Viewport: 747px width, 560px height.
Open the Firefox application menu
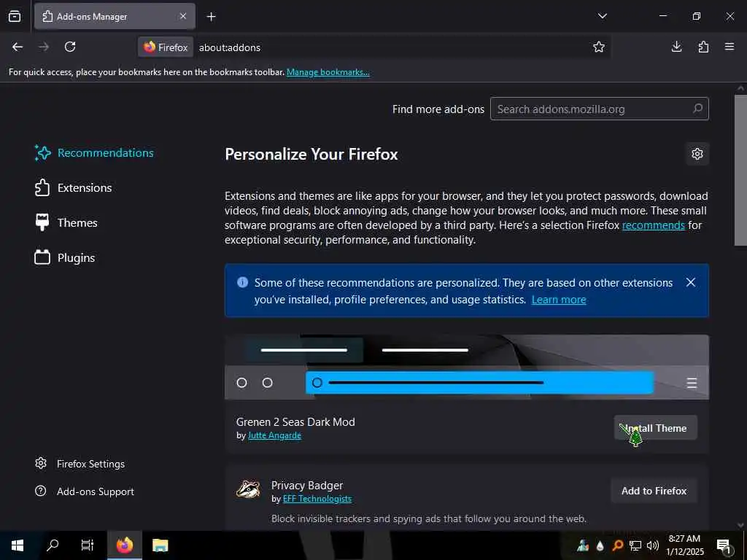(729, 47)
